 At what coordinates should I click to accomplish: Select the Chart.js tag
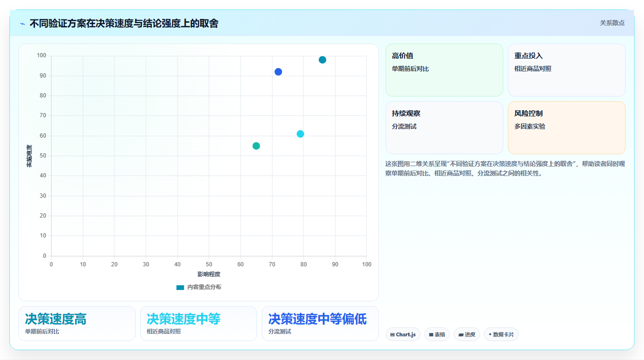pyautogui.click(x=403, y=334)
